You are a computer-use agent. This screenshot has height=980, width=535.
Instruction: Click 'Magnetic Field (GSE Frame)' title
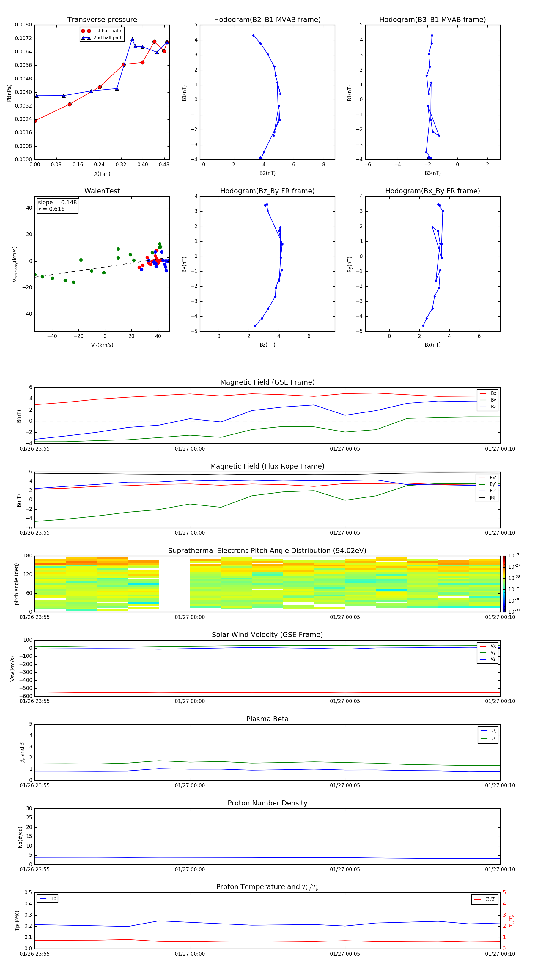[267, 382]
